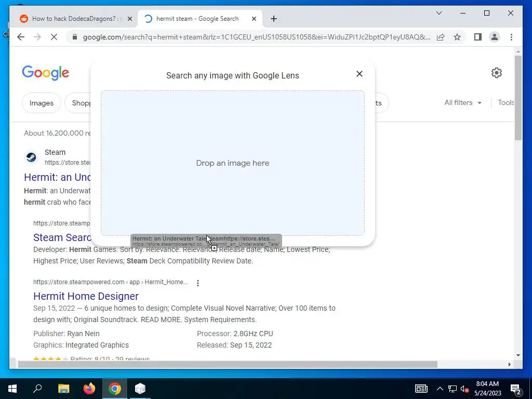Bookmark this page with the star
Image resolution: width=532 pixels, height=399 pixels.
tap(457, 37)
